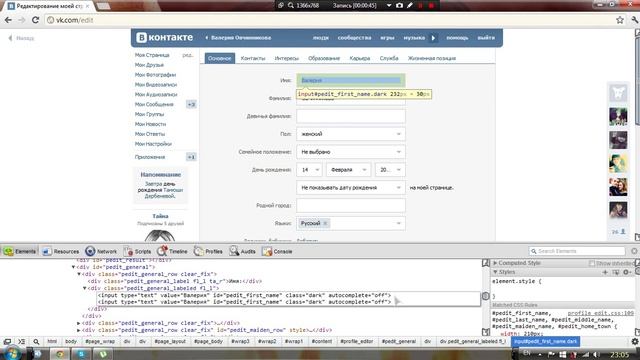Open the Profiles panel in DevTools

[x=208, y=251]
